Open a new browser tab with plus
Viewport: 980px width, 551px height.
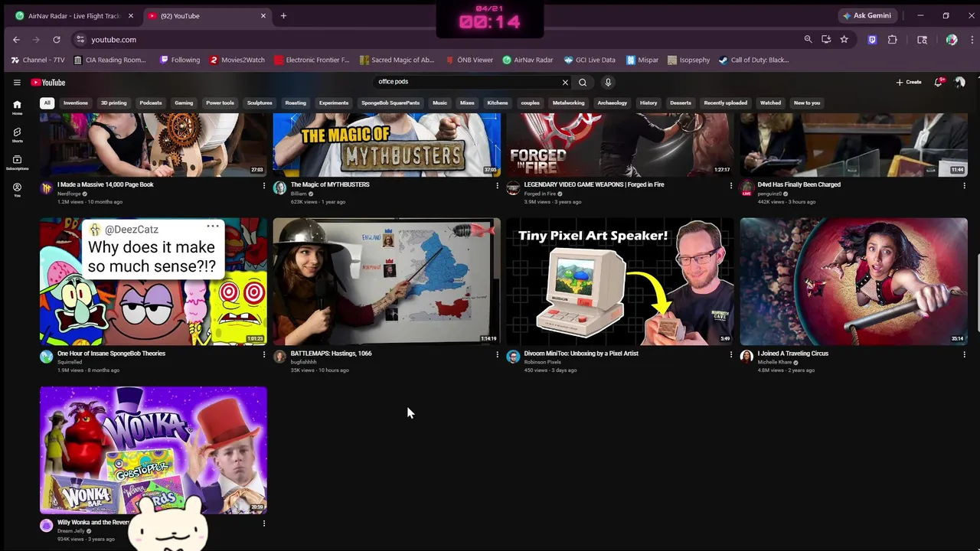coord(283,16)
